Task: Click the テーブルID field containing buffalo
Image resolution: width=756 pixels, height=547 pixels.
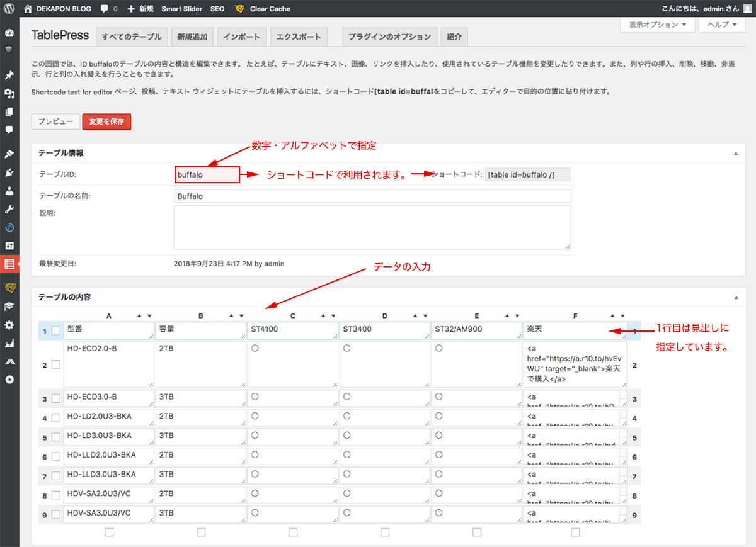Action: pos(207,174)
